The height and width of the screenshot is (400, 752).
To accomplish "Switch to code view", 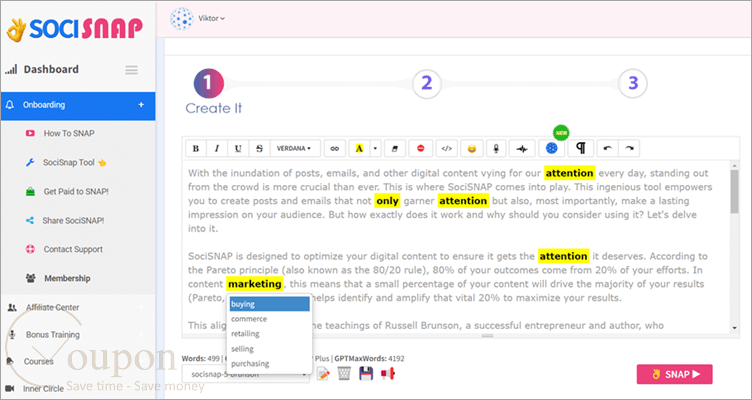I will (446, 149).
